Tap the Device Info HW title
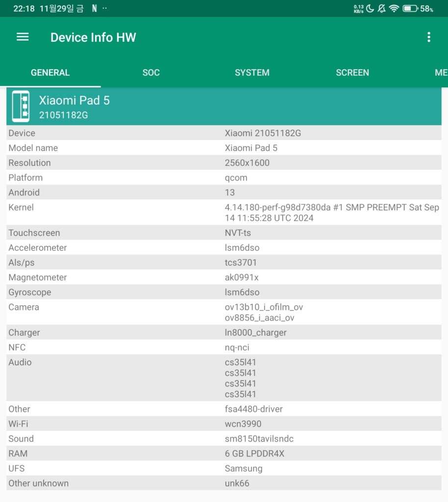The width and height of the screenshot is (448, 502). [x=93, y=37]
